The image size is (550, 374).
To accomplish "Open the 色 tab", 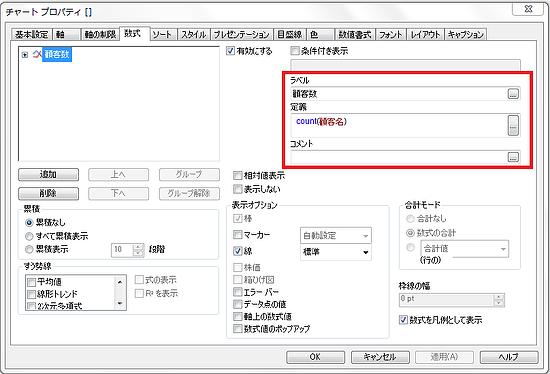I will tap(321, 34).
